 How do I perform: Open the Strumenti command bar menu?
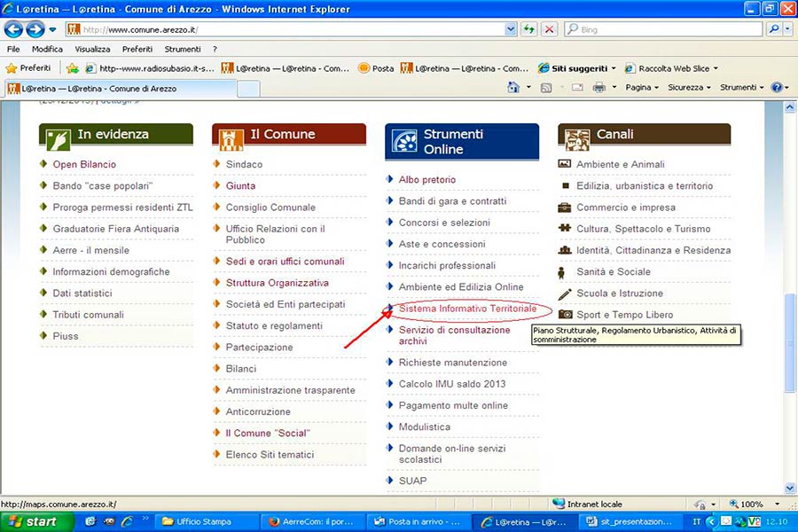click(741, 88)
